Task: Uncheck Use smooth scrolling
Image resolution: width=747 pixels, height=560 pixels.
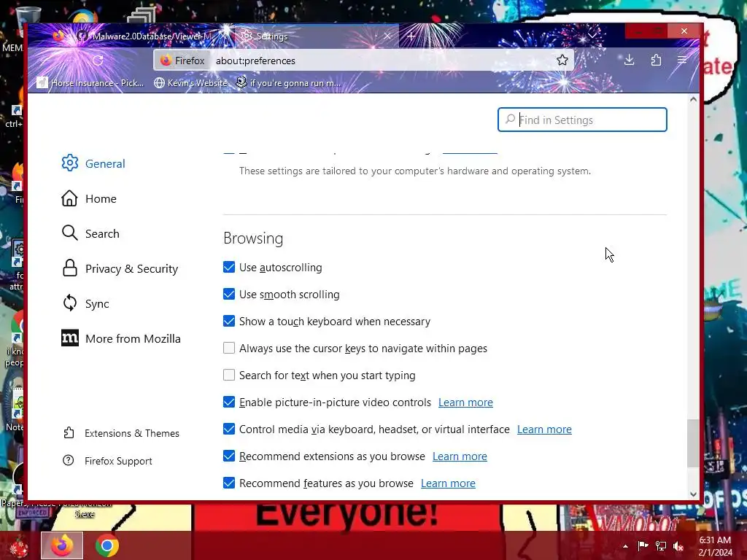Action: [x=229, y=295]
